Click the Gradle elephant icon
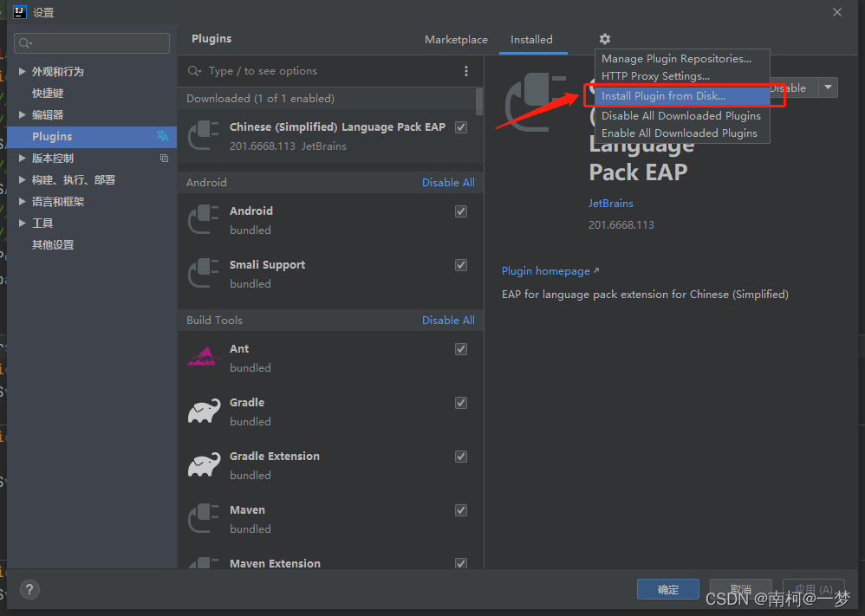 pos(204,411)
